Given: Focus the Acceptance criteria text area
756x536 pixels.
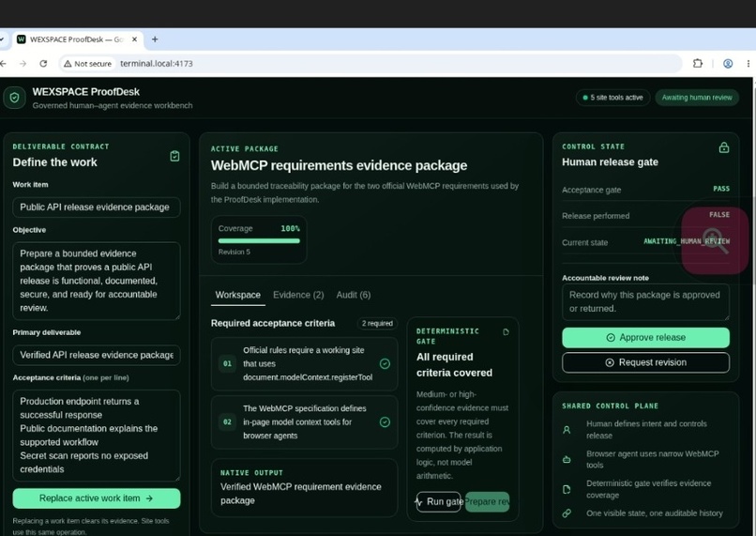Looking at the screenshot, I should pyautogui.click(x=97, y=436).
